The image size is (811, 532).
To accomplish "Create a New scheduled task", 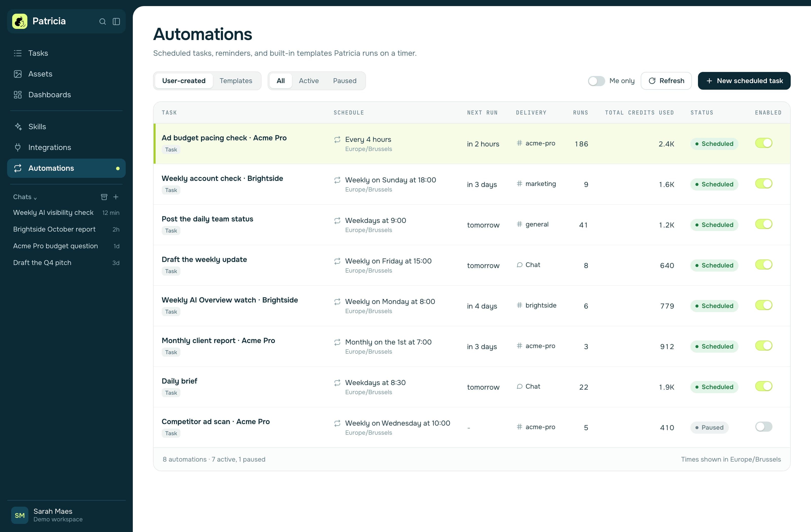I will click(744, 81).
